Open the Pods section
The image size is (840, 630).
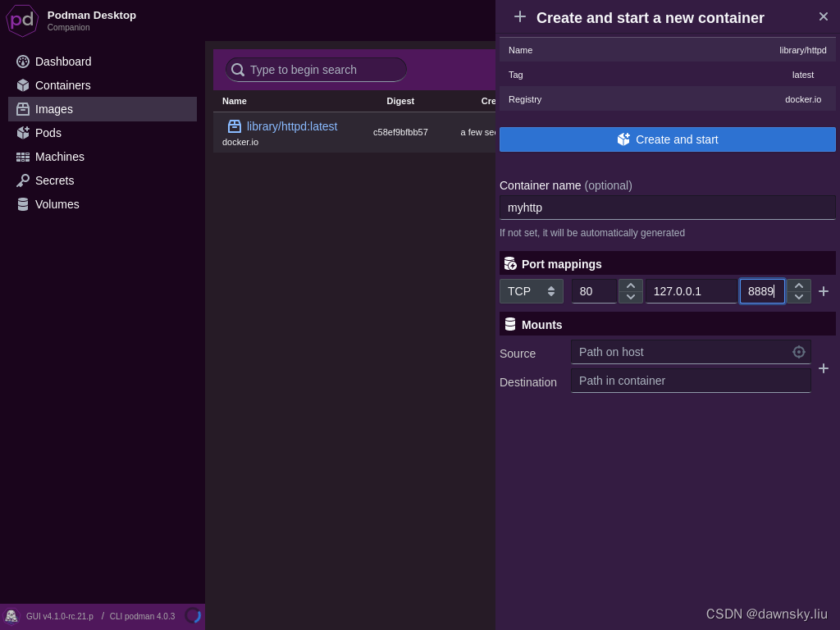point(48,133)
